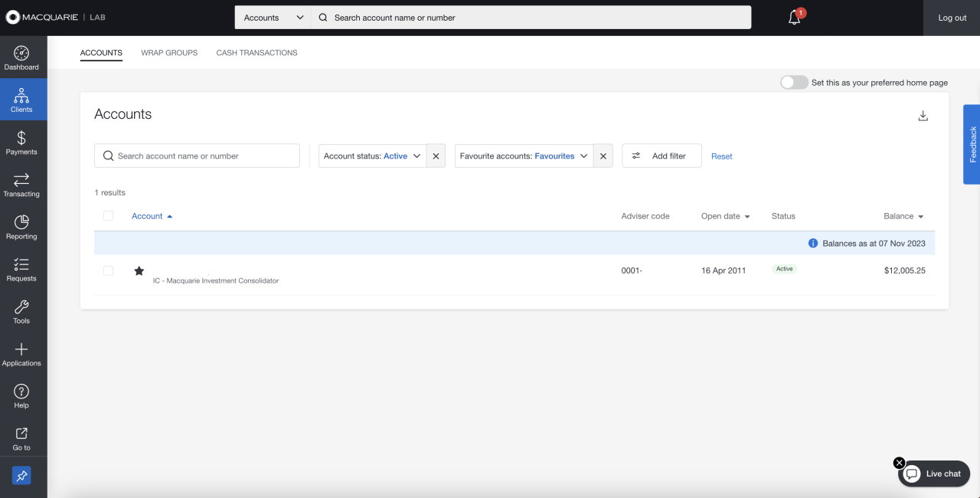Open the Go to sidebar item

tap(21, 437)
